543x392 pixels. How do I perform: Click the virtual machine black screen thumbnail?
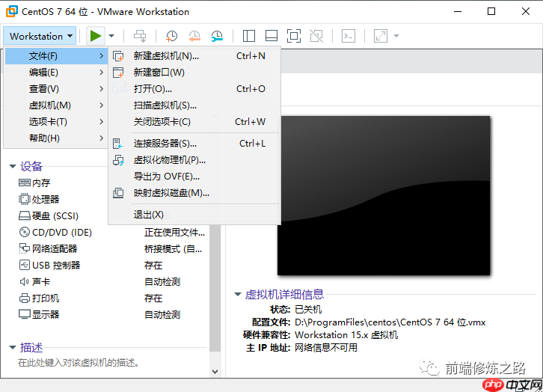[x=384, y=196]
